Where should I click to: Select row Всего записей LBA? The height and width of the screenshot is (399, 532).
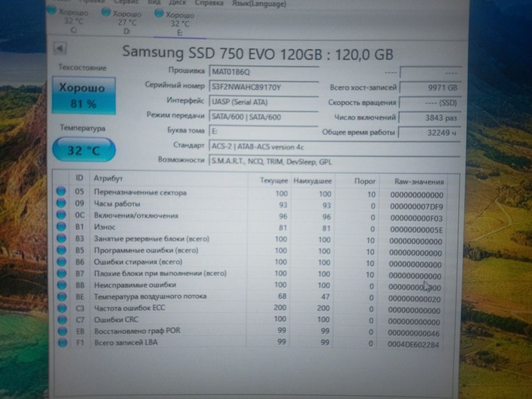tap(250, 343)
